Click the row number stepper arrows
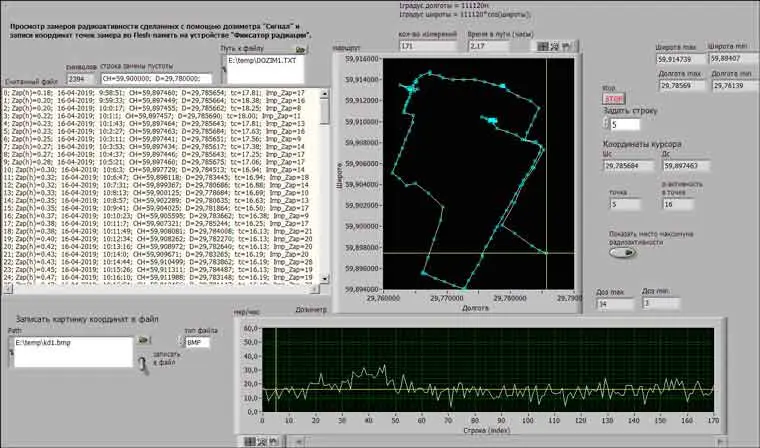This screenshot has width=760, height=448. pyautogui.click(x=604, y=125)
